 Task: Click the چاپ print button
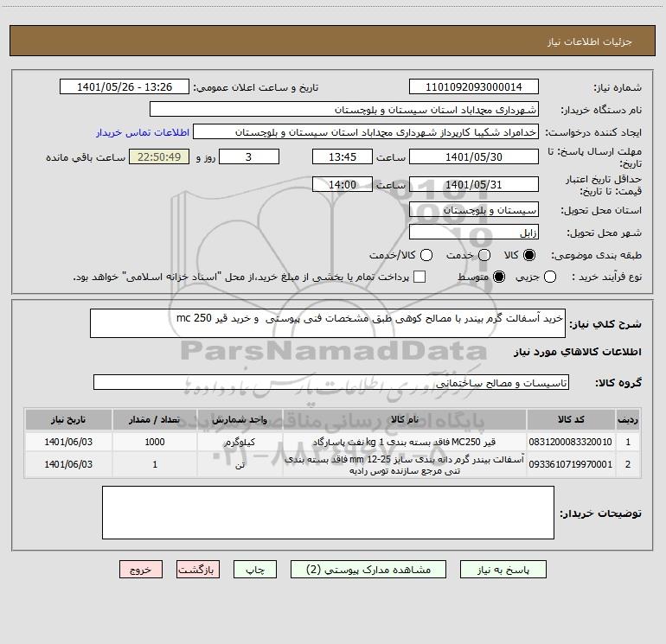click(255, 570)
